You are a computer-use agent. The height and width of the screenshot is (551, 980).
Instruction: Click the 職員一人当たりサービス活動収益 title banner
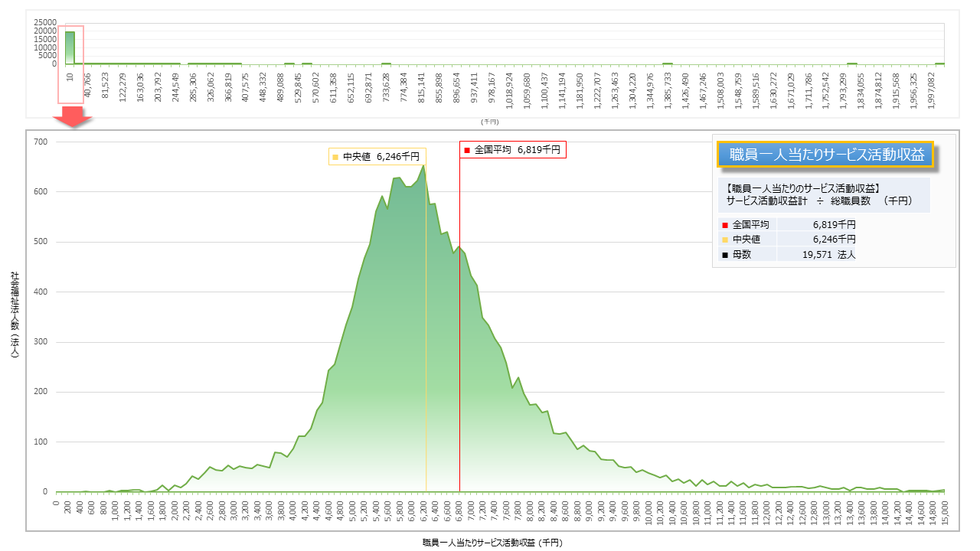[825, 154]
